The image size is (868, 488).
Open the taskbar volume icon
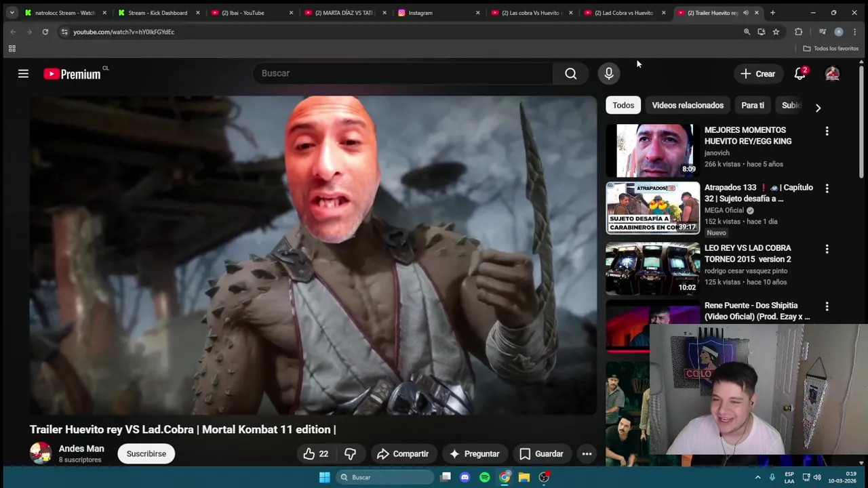click(816, 477)
